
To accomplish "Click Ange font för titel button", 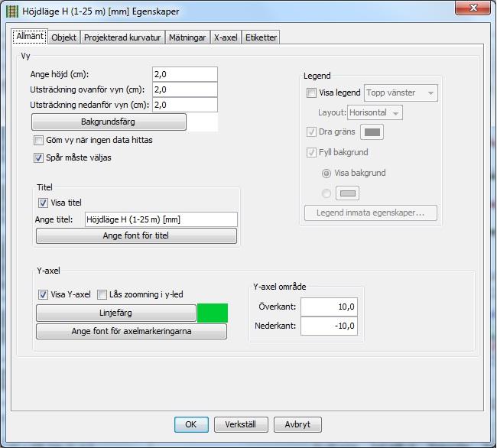I will [x=136, y=235].
